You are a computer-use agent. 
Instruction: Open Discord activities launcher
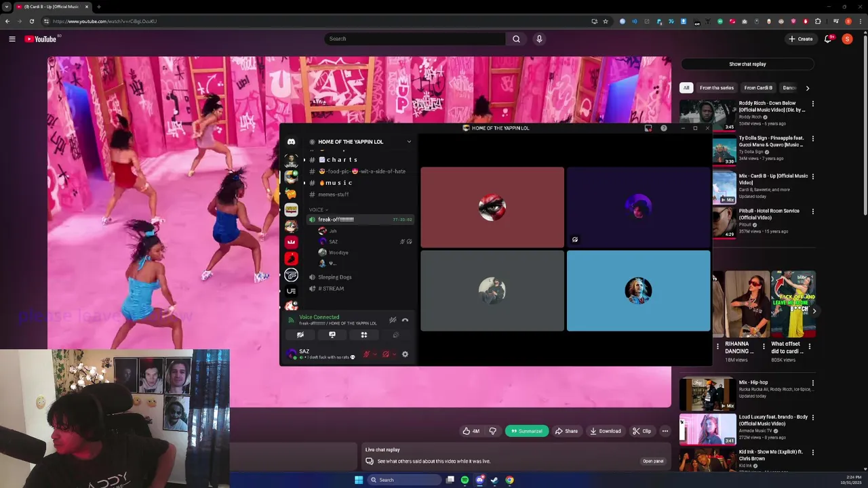(364, 335)
